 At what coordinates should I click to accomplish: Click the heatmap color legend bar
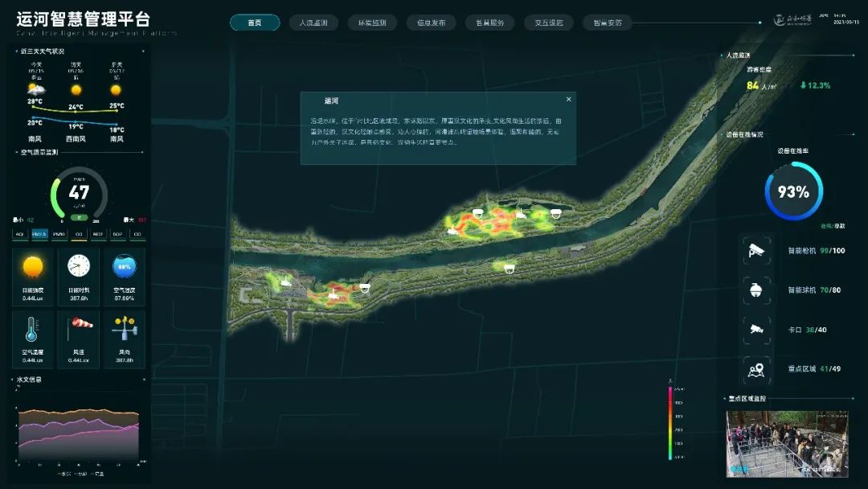point(669,423)
